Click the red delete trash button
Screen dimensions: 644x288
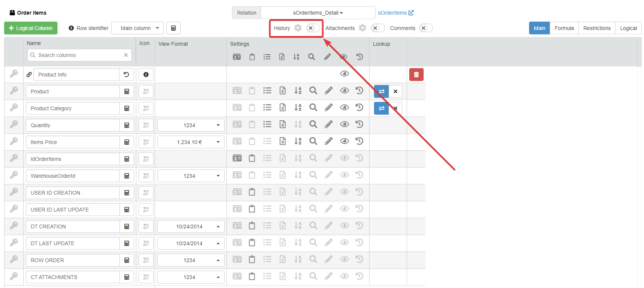pos(416,75)
